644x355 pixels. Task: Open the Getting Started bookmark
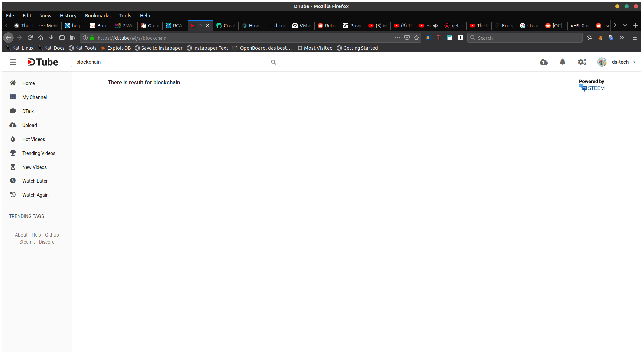pyautogui.click(x=357, y=48)
